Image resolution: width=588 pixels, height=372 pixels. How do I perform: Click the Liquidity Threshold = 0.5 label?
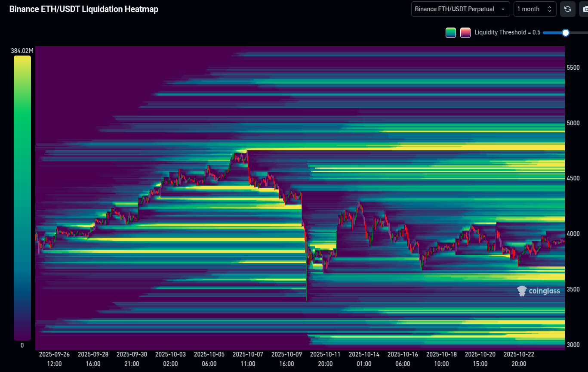tap(508, 33)
